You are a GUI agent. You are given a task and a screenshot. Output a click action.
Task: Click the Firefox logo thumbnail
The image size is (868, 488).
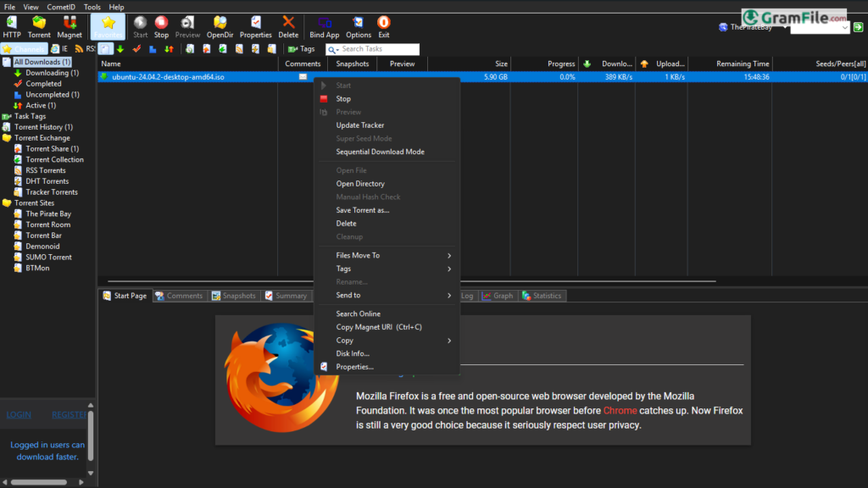[x=282, y=377]
